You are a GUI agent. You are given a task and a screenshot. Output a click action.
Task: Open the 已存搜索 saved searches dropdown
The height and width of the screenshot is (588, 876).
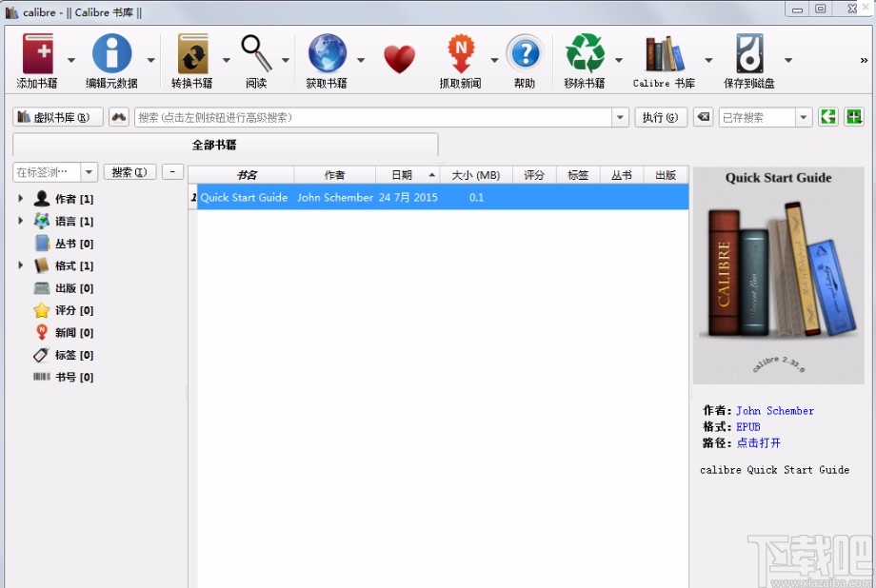[x=761, y=116]
